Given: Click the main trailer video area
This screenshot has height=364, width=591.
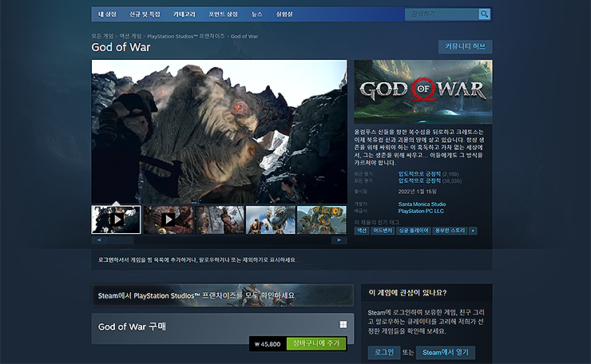Looking at the screenshot, I should (x=219, y=132).
